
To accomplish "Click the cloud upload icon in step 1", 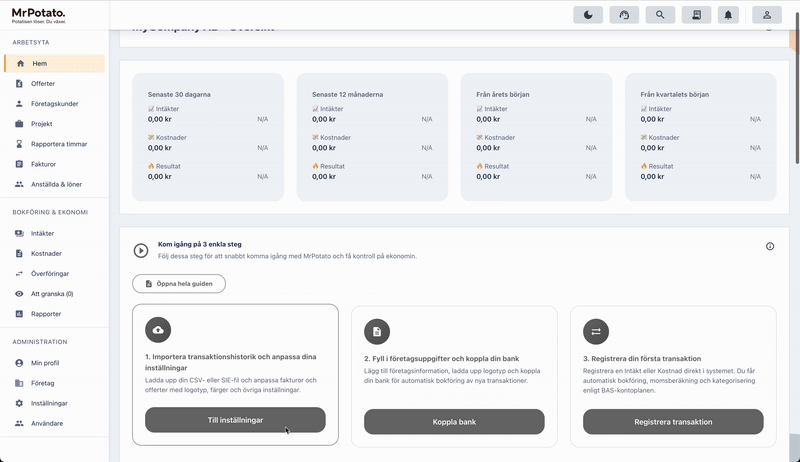I will [157, 331].
